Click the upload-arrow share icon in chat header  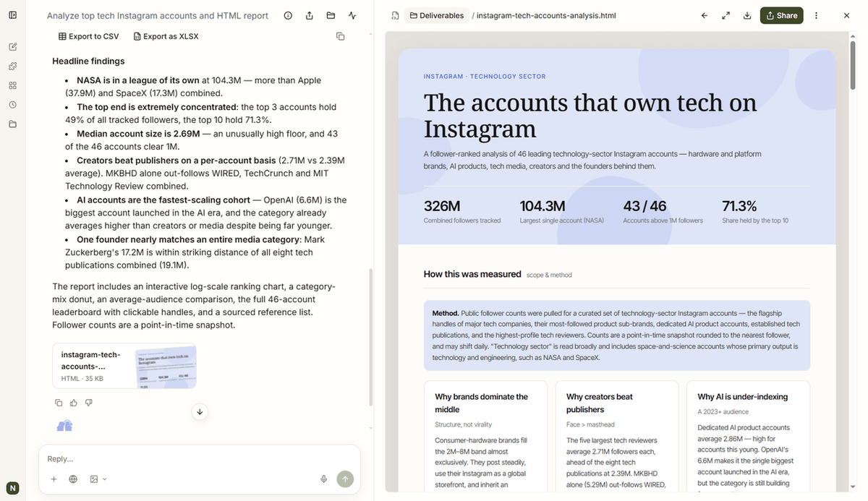[310, 15]
